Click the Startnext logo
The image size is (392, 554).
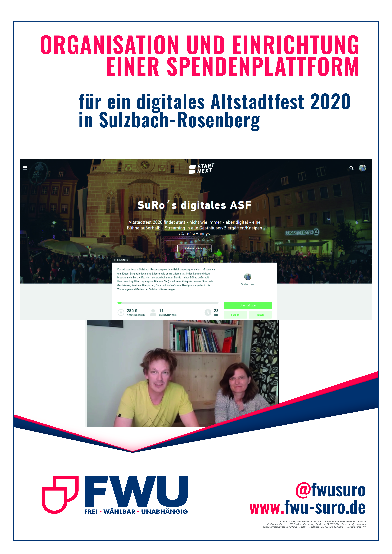tap(202, 168)
